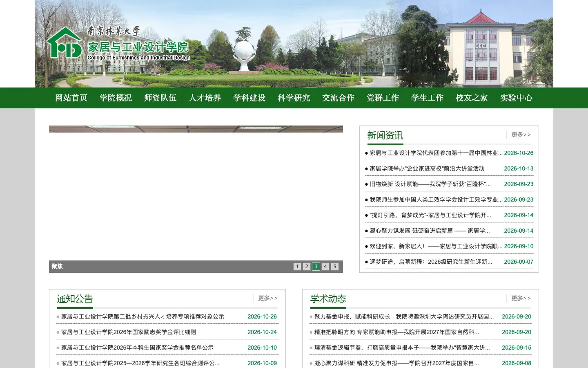The width and height of the screenshot is (588, 368).
Task: Click the 学术动态 section heading
Action: tap(328, 299)
